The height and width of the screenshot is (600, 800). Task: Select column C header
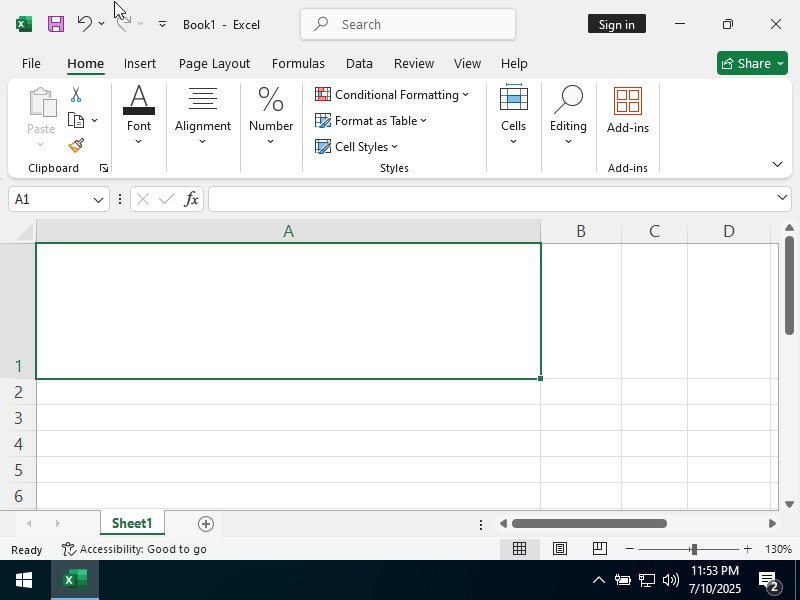tap(654, 231)
